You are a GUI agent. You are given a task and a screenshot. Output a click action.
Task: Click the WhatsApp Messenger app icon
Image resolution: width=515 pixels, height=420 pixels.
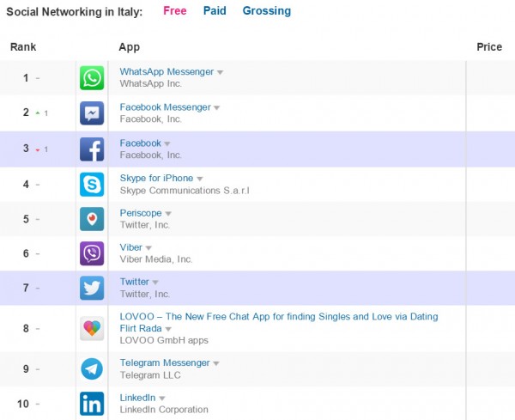(92, 79)
